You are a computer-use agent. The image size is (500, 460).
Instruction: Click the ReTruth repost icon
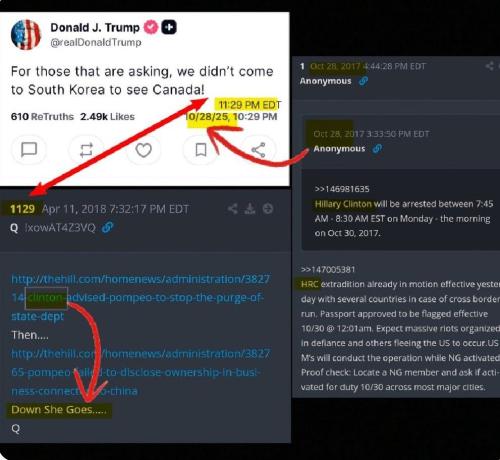pos(86,150)
